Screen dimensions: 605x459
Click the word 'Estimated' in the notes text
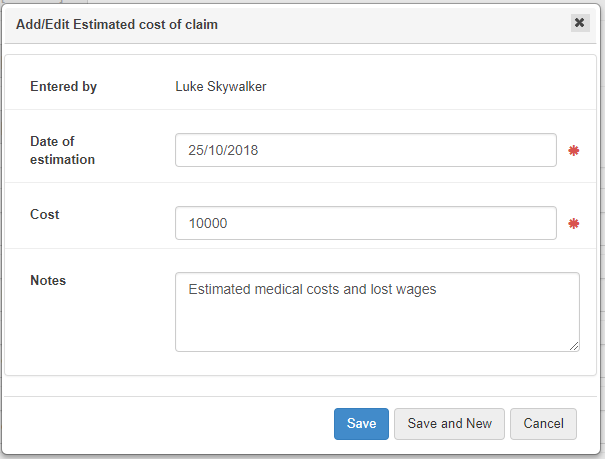coord(220,290)
